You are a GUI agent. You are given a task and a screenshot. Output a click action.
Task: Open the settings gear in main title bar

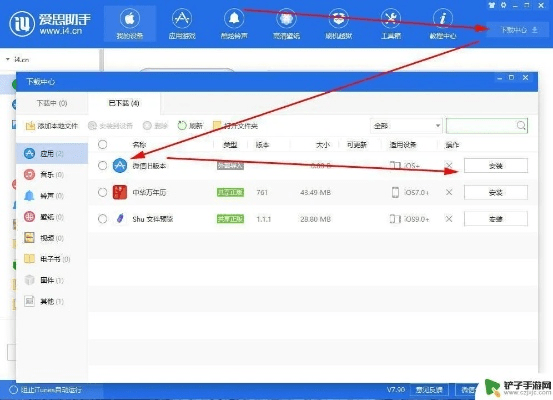(504, 5)
